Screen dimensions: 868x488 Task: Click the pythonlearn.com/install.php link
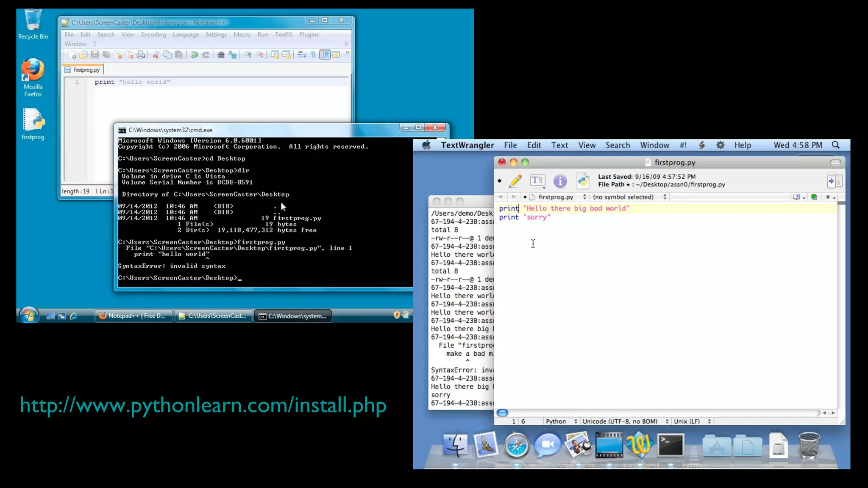coord(203,405)
